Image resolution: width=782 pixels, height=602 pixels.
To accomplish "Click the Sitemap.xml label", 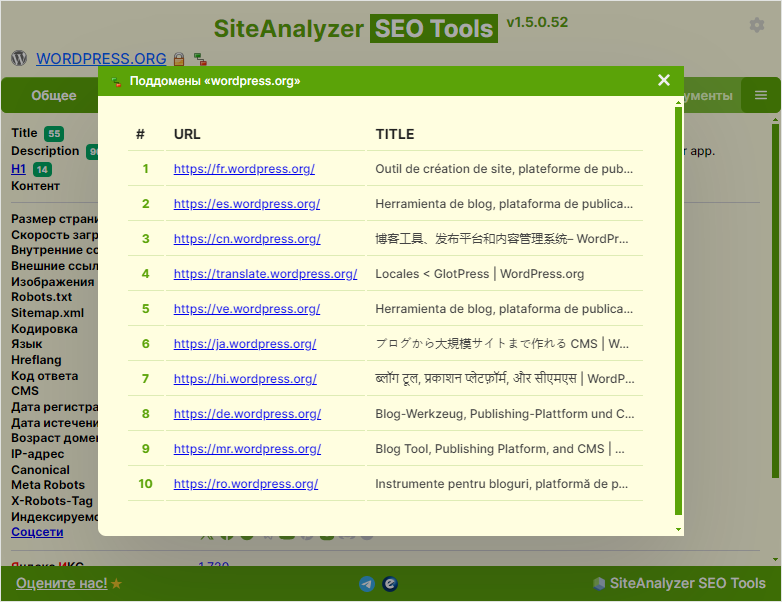I will [x=47, y=313].
